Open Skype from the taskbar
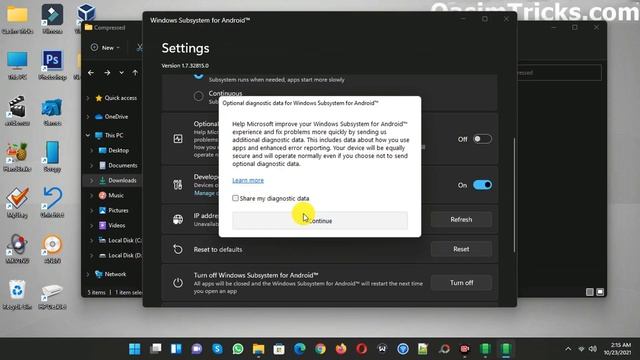The height and width of the screenshot is (360, 640). [x=218, y=349]
